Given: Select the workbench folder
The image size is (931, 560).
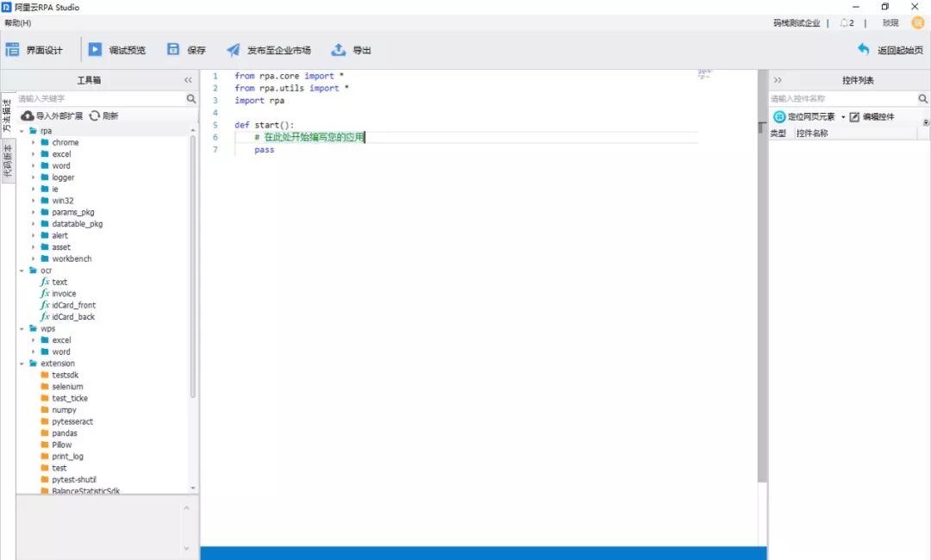Looking at the screenshot, I should tap(66, 258).
